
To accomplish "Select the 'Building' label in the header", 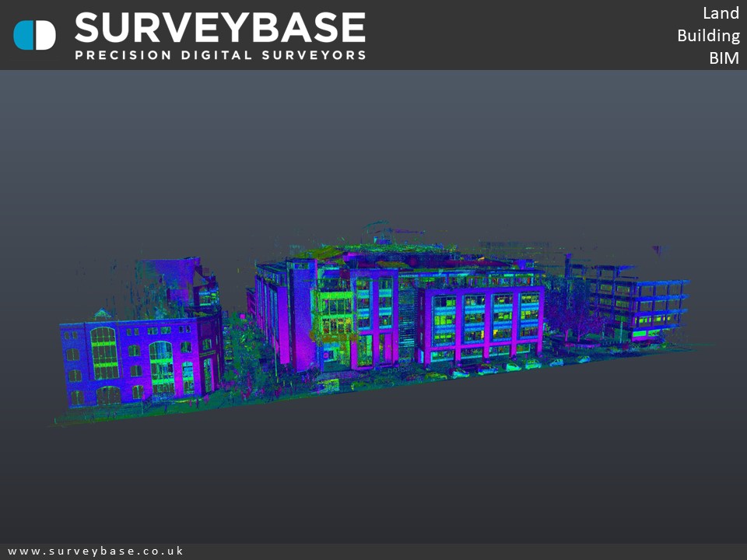I will point(708,36).
